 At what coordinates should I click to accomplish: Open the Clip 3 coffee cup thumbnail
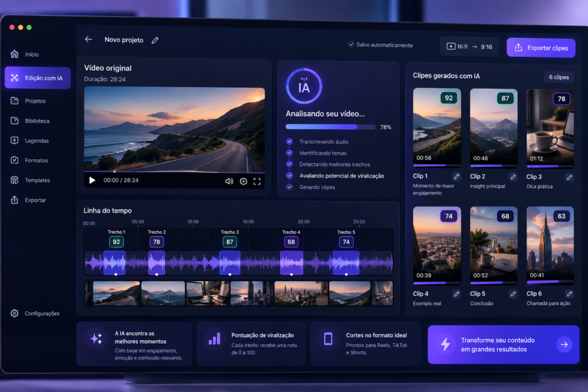[x=550, y=127]
